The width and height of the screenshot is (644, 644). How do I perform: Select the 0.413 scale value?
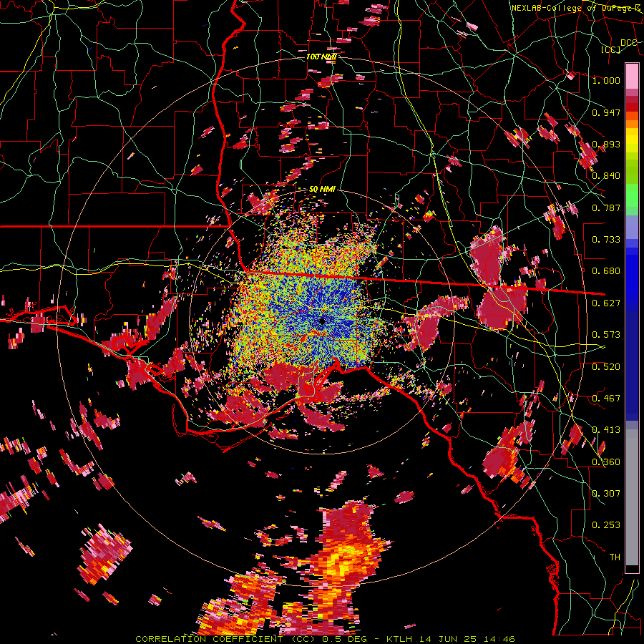pyautogui.click(x=606, y=430)
